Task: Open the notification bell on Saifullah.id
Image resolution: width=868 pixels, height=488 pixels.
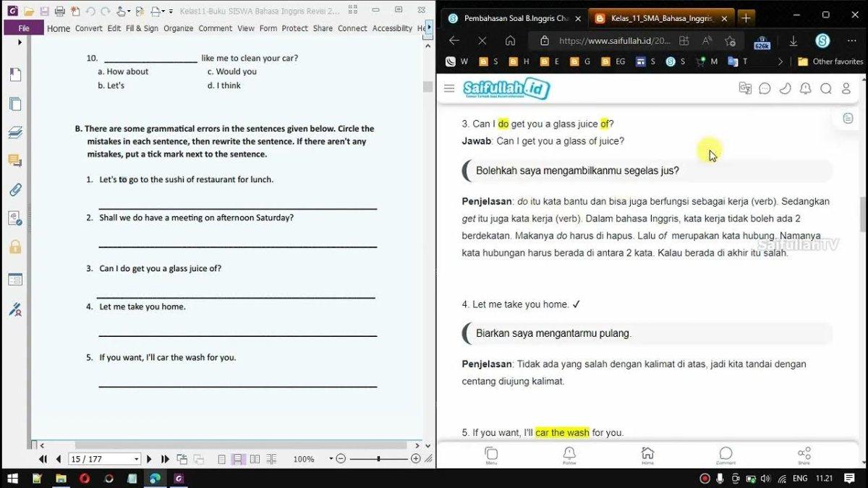Action: point(805,88)
